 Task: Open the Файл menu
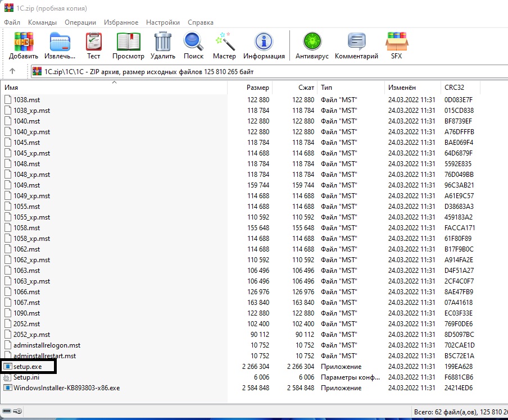pos(12,22)
